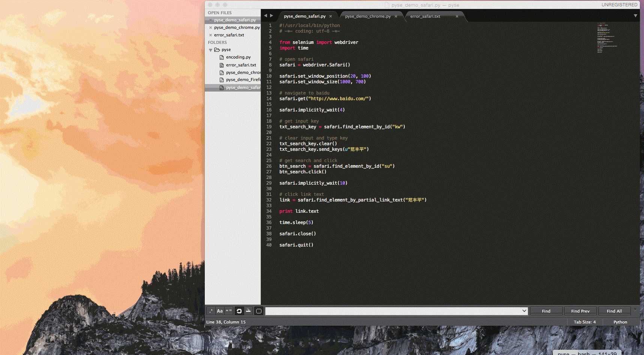
Task: Click the Find button
Action: tap(546, 311)
